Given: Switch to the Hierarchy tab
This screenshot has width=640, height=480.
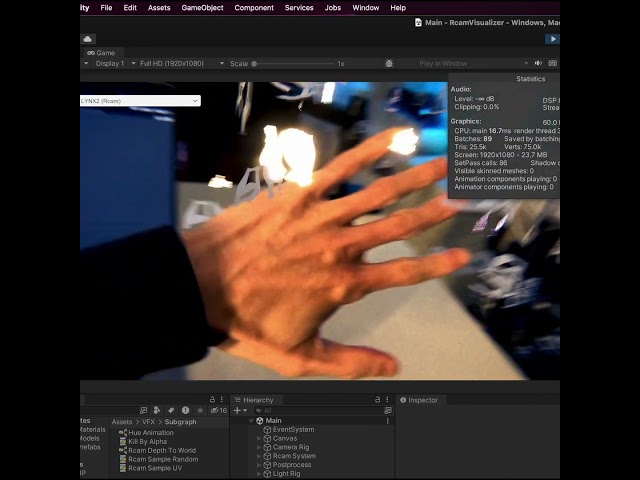Looking at the screenshot, I should coord(254,400).
